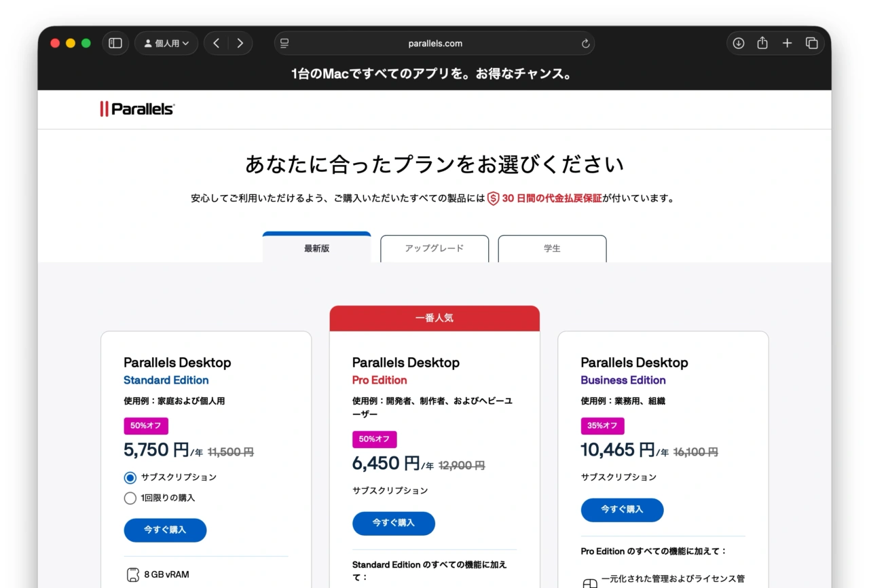Image resolution: width=869 pixels, height=588 pixels.
Task: Toggle the Safari sidebar icon
Action: pyautogui.click(x=115, y=43)
